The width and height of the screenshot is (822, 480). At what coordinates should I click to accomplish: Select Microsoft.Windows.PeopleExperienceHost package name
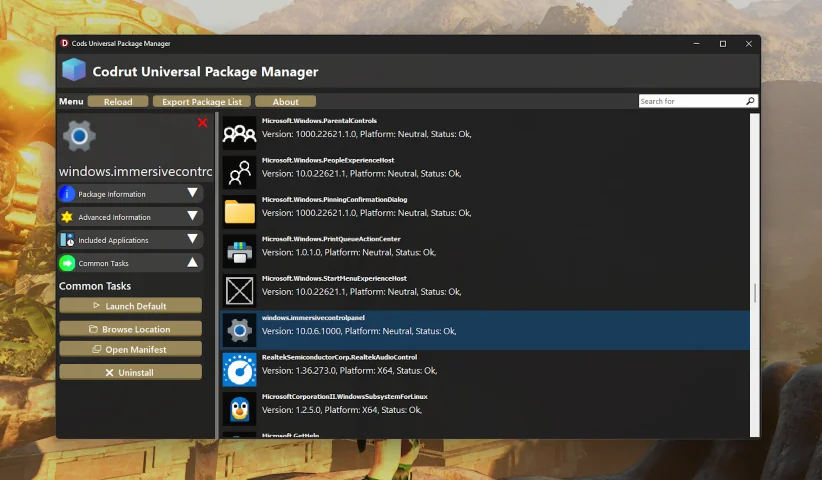coord(328,160)
